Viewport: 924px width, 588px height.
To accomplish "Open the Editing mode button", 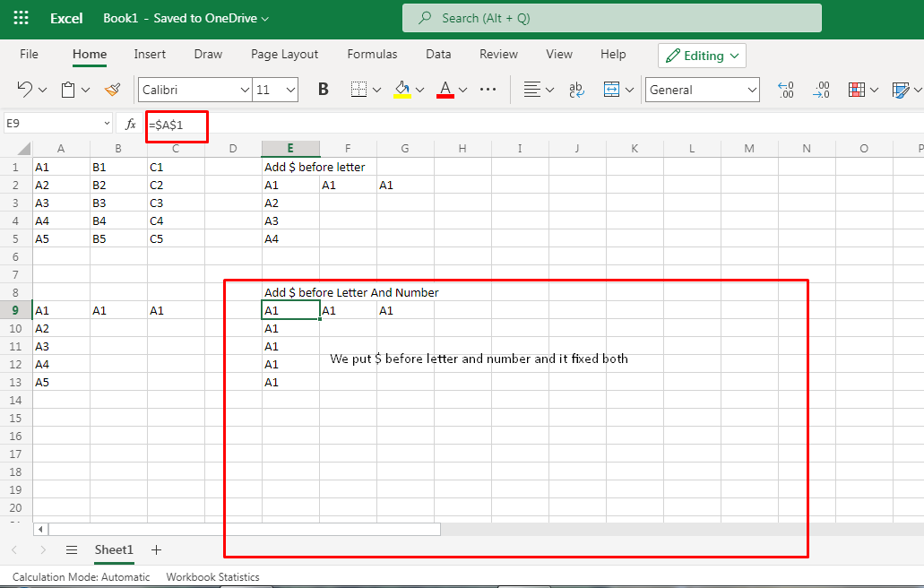I will pyautogui.click(x=702, y=56).
